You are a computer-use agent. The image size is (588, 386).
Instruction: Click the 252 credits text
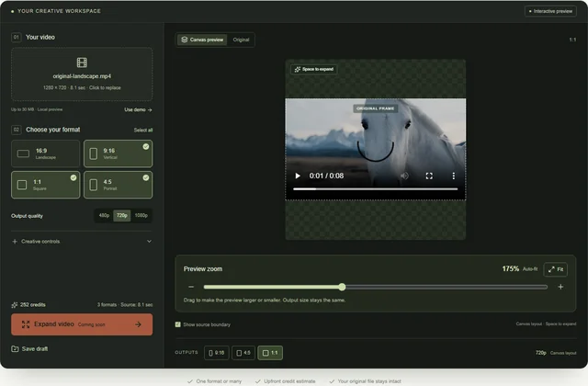[x=33, y=304]
